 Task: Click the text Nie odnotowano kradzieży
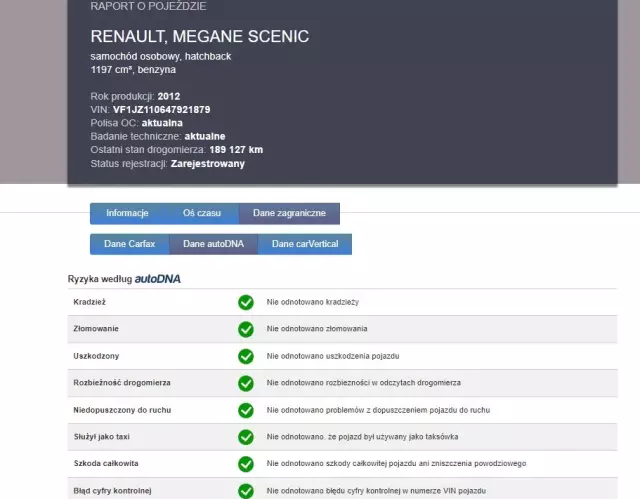click(313, 302)
